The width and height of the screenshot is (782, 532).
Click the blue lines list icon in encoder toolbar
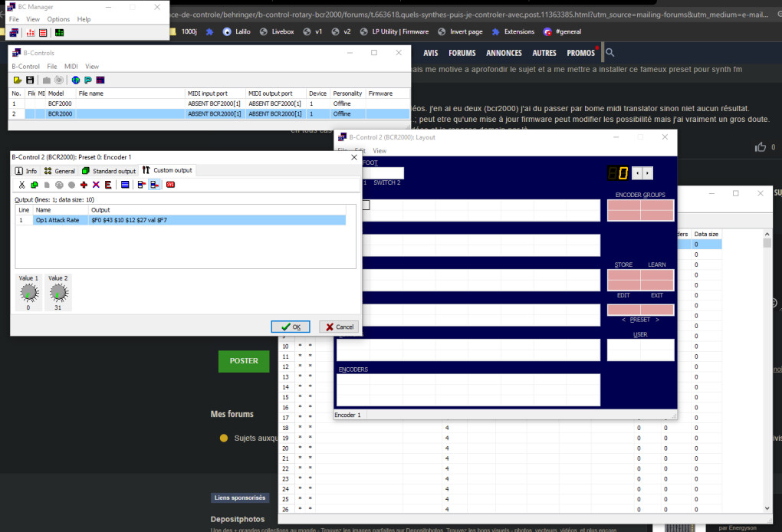pos(125,185)
